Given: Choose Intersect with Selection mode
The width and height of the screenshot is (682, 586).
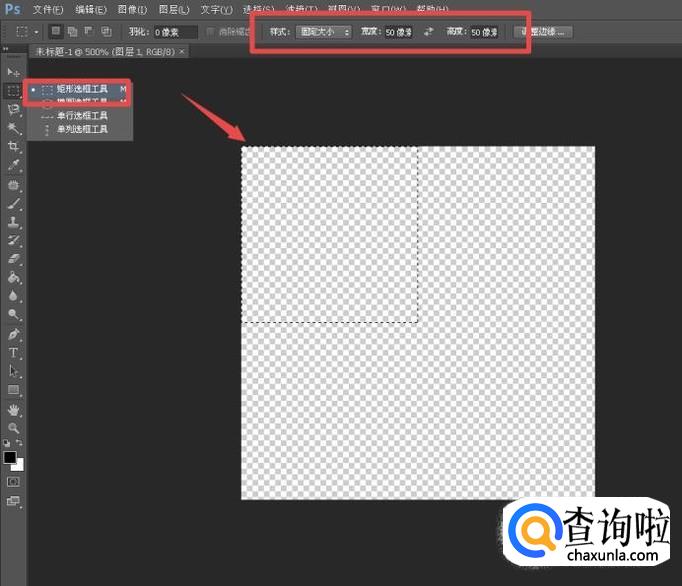Looking at the screenshot, I should [x=106, y=31].
